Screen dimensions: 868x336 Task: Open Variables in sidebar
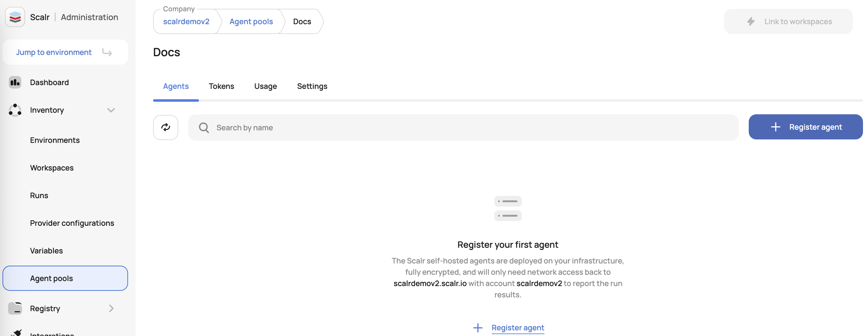46,251
